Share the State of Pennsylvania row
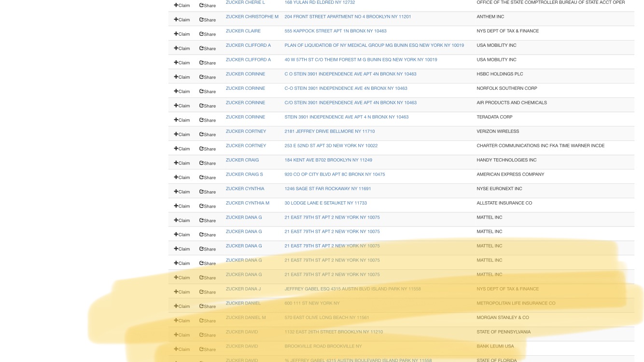Screen dimensions: 644x362 coord(208,335)
